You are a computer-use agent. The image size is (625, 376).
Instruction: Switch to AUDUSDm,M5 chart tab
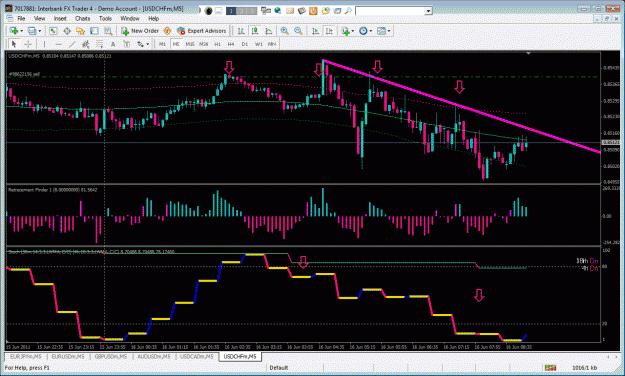click(x=153, y=356)
